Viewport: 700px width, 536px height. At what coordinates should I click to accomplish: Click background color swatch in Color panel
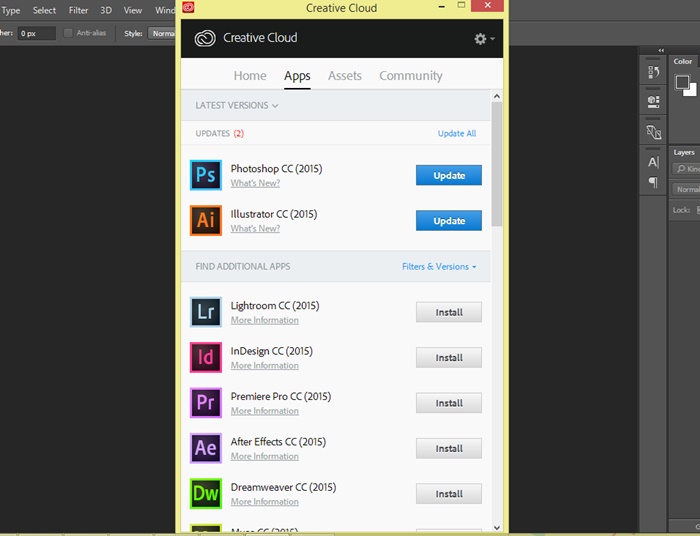pos(692,92)
